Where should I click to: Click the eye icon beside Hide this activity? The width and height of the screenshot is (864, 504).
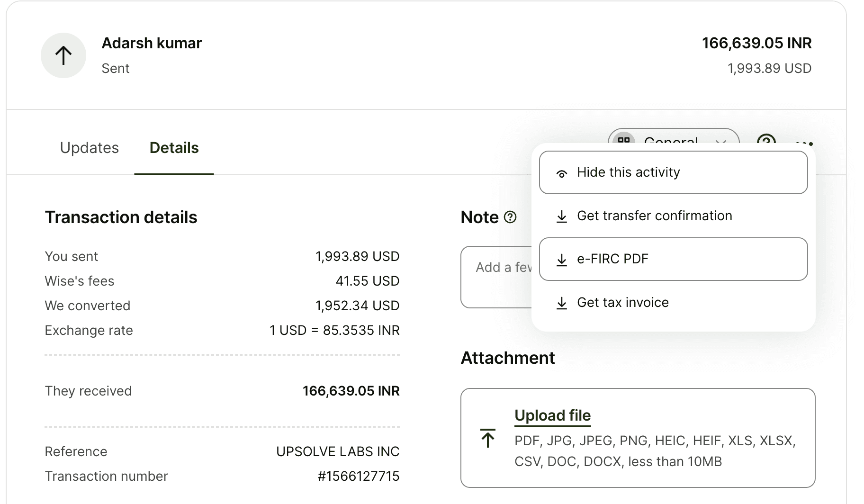pos(562,173)
